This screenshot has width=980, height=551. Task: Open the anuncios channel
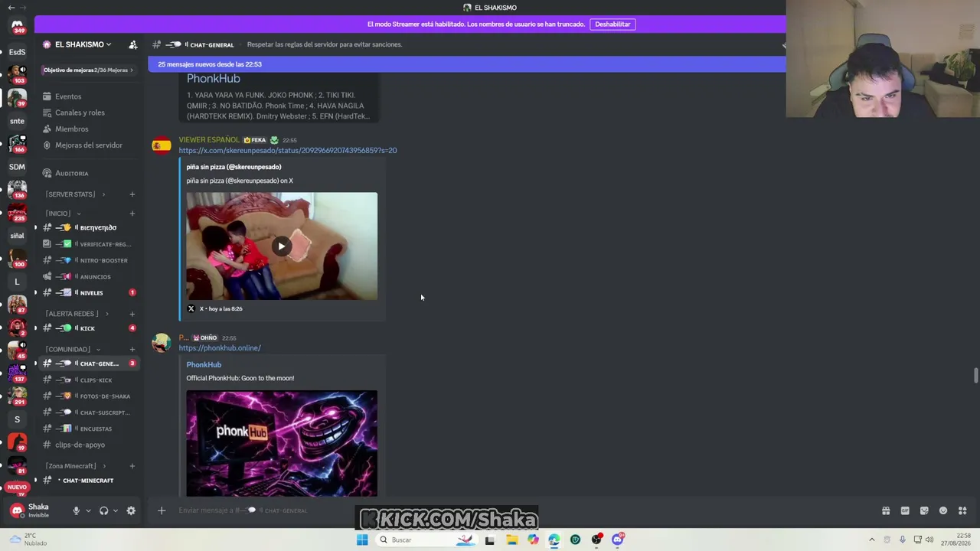click(90, 276)
